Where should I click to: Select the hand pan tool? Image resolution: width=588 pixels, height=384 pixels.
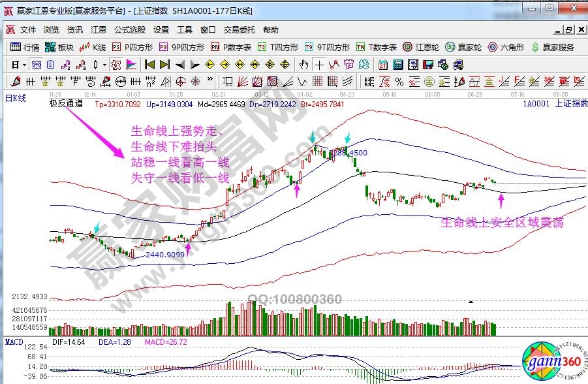(303, 65)
